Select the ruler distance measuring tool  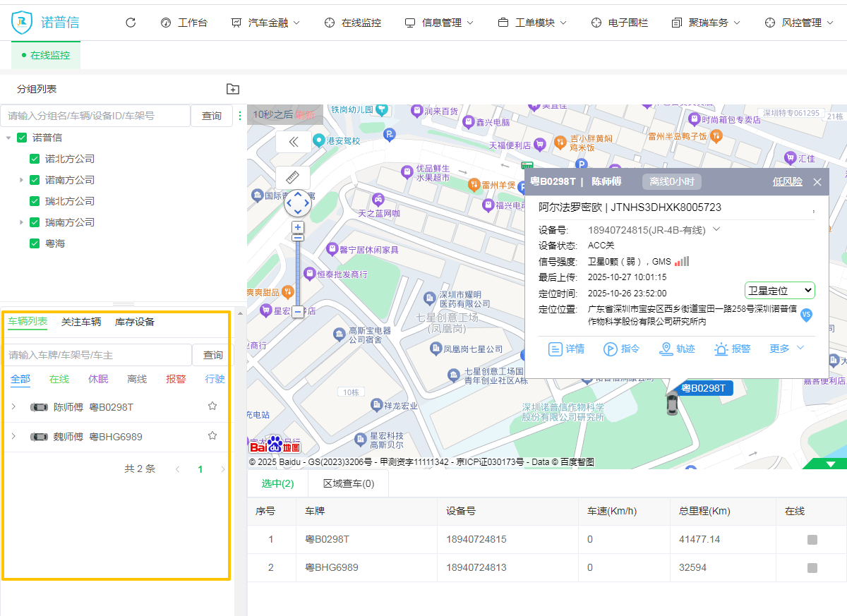(294, 177)
